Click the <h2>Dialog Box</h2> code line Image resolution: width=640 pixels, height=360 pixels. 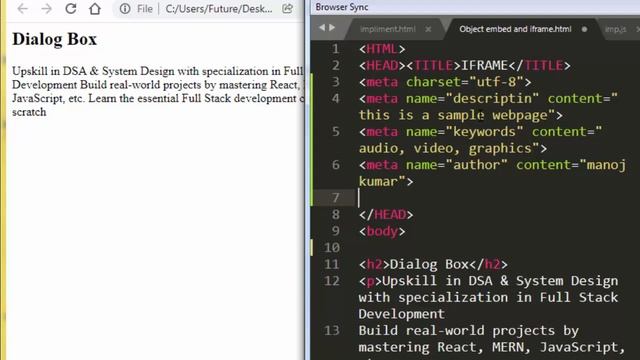coord(433,264)
